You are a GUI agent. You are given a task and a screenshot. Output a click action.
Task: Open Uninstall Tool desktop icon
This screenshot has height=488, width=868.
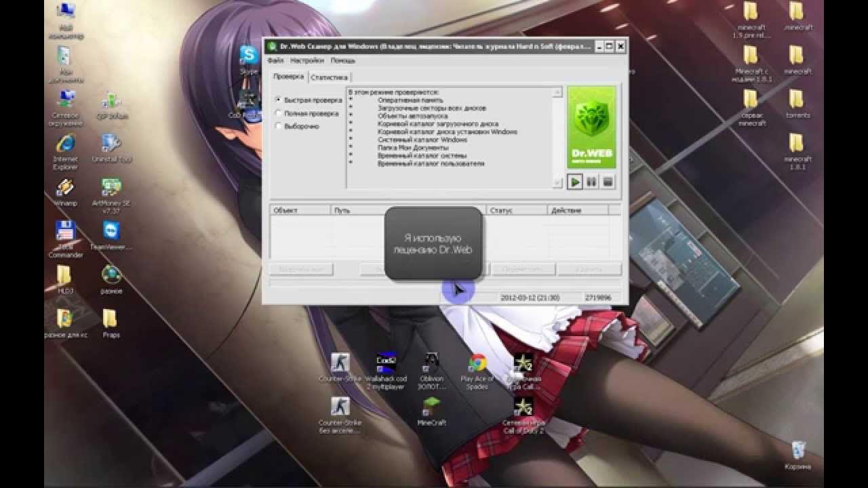pyautogui.click(x=111, y=149)
